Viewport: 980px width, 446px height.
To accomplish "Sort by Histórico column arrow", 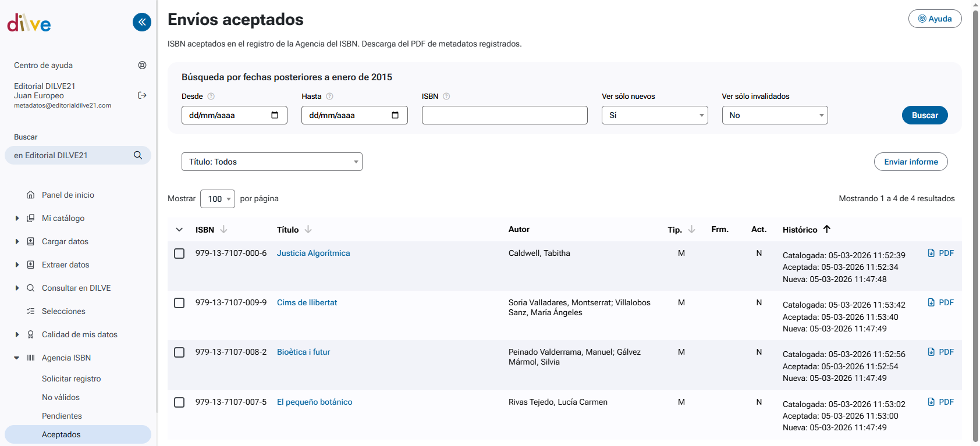I will point(827,229).
